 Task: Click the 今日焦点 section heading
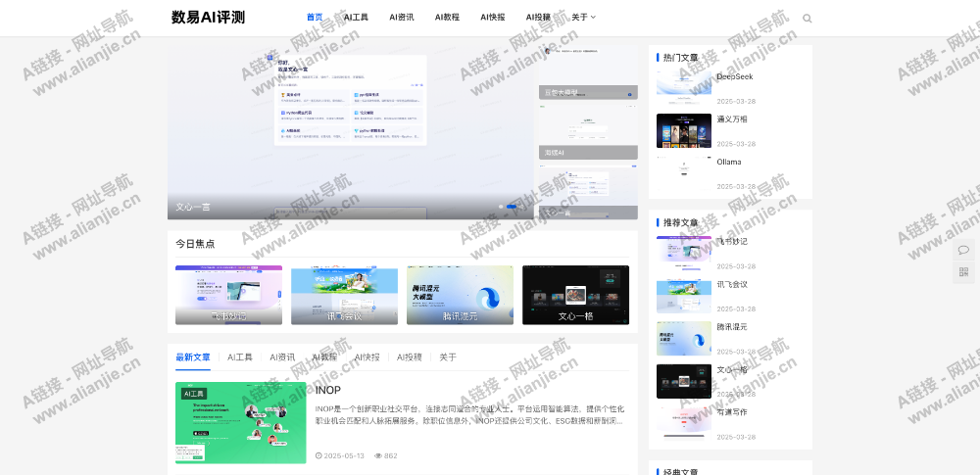click(x=195, y=244)
